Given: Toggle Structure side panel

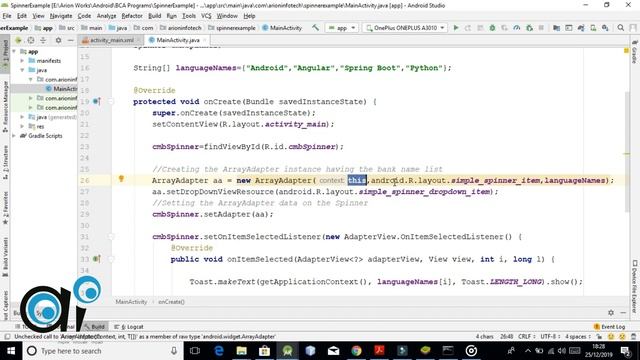Looking at the screenshot, I should pyautogui.click(x=5, y=162).
